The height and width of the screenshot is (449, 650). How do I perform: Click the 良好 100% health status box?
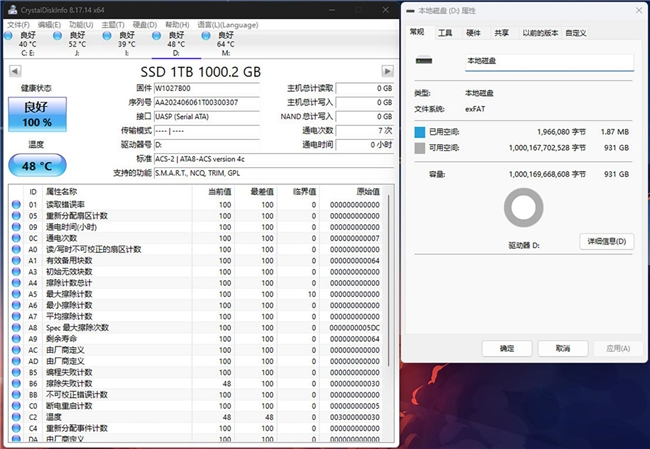36,113
